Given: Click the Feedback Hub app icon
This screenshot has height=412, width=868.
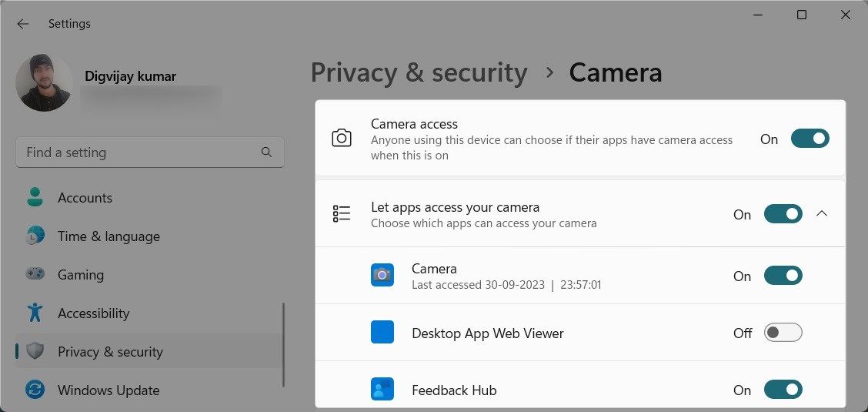Looking at the screenshot, I should pyautogui.click(x=382, y=390).
